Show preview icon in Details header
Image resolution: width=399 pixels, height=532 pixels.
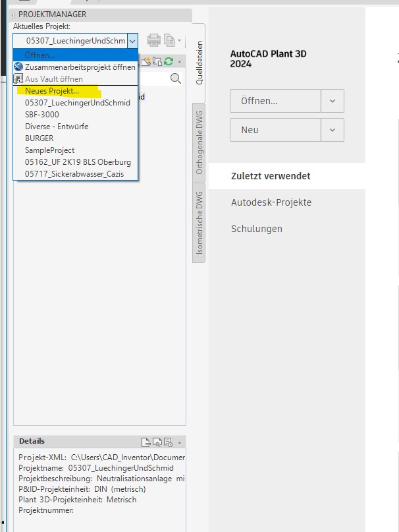(157, 442)
